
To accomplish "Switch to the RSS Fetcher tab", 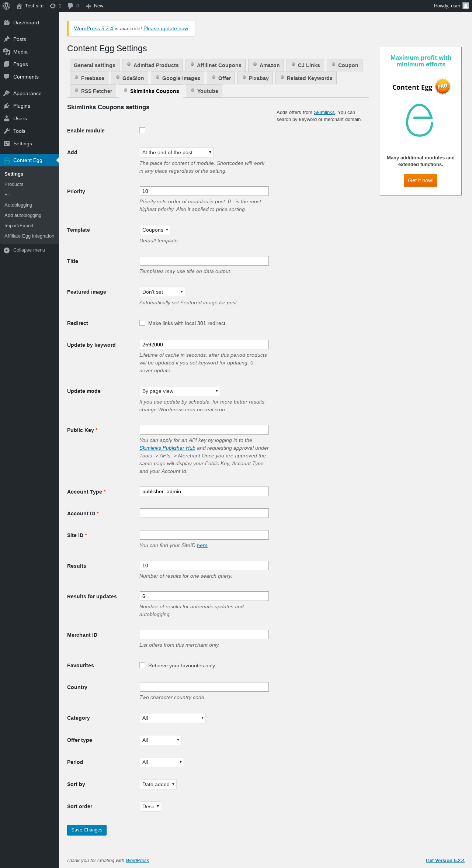I will 93,91.
